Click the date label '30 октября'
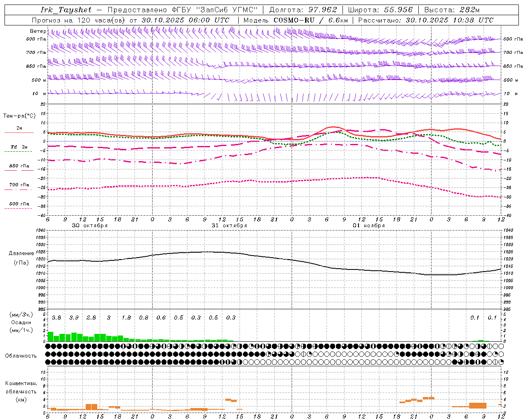 click(x=90, y=226)
